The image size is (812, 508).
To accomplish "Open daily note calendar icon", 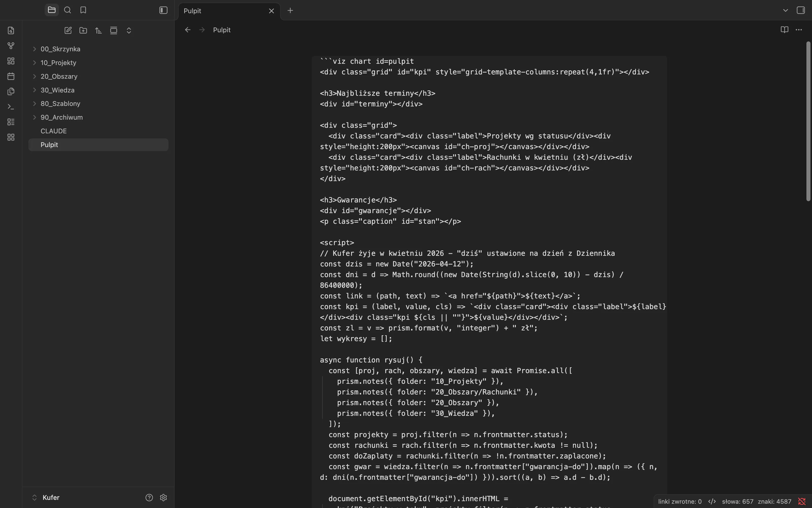I will [x=11, y=76].
